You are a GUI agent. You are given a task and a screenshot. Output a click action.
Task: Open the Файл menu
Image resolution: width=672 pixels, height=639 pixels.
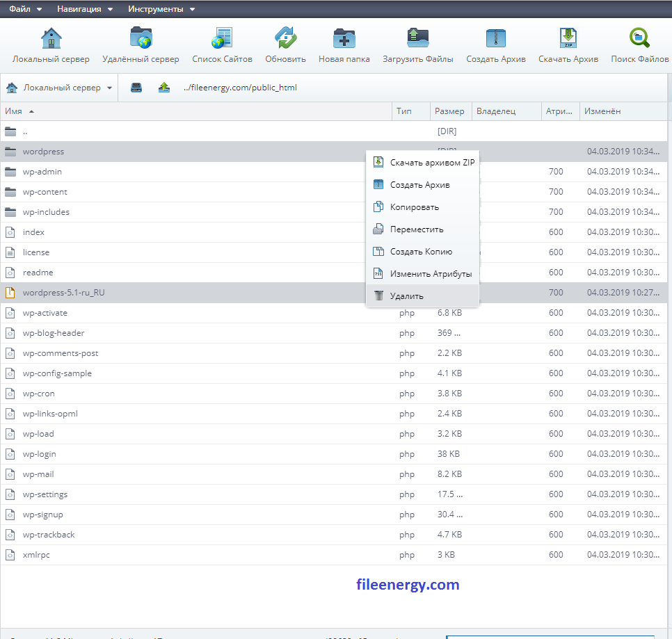(x=25, y=9)
